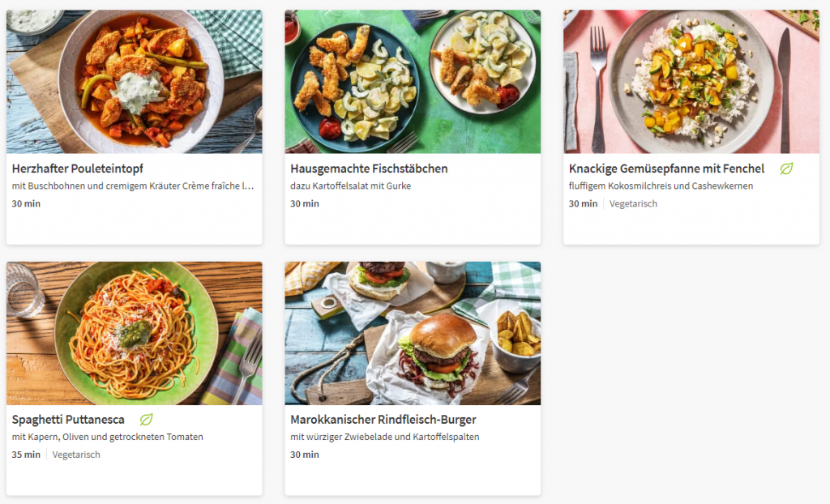Click the Zwiebelade und Kartoffelspalten description

point(384,438)
